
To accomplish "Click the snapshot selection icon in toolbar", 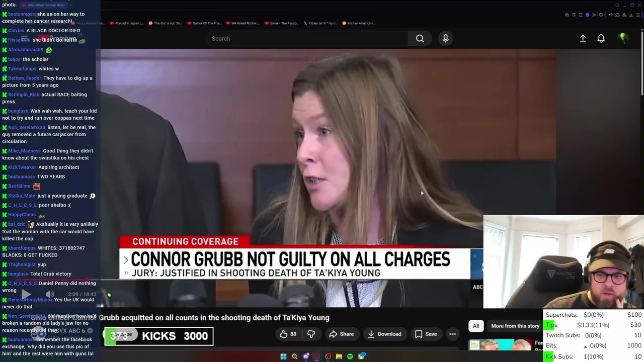I will [x=581, y=15].
